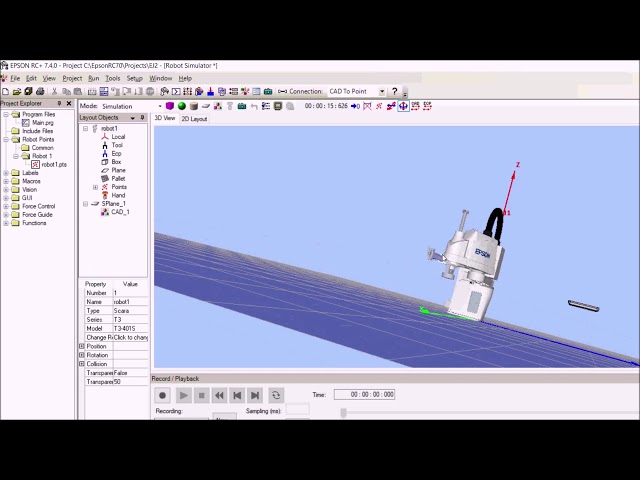The height and width of the screenshot is (480, 640).
Task: Open the Connection CAD To Point dropdown
Action: tap(382, 91)
